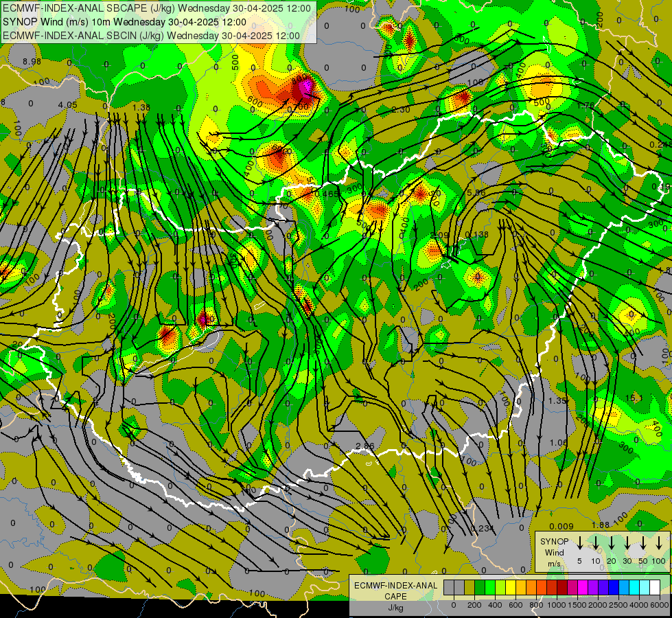Image resolution: width=672 pixels, height=618 pixels.
Task: Click the '5.86' value on the map
Action: [x=476, y=193]
